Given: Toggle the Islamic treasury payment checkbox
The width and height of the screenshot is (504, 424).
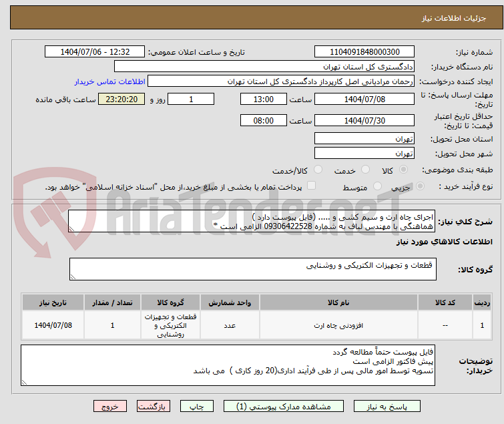Looking at the screenshot, I should pos(311,186).
